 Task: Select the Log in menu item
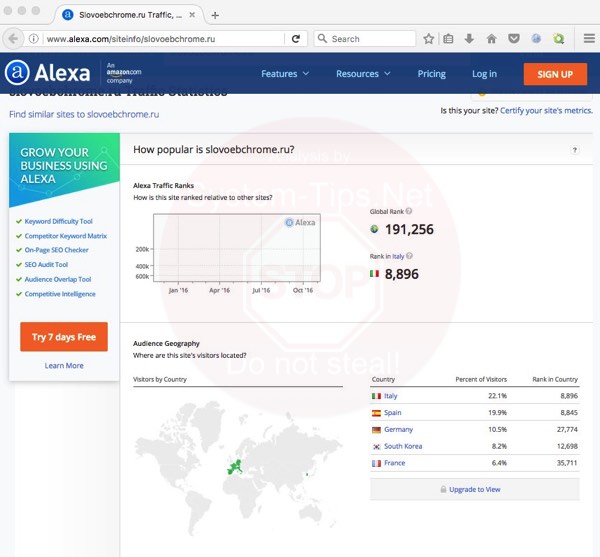click(x=484, y=74)
